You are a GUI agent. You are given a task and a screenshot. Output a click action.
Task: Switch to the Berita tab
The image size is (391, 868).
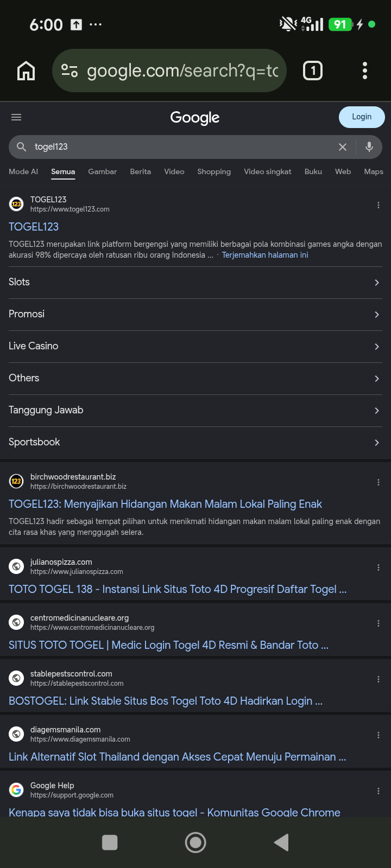pos(141,171)
